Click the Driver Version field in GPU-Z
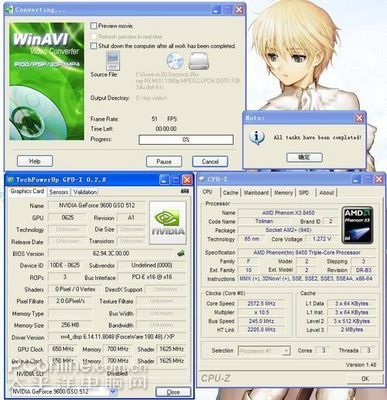387x400 pixels. (117, 337)
